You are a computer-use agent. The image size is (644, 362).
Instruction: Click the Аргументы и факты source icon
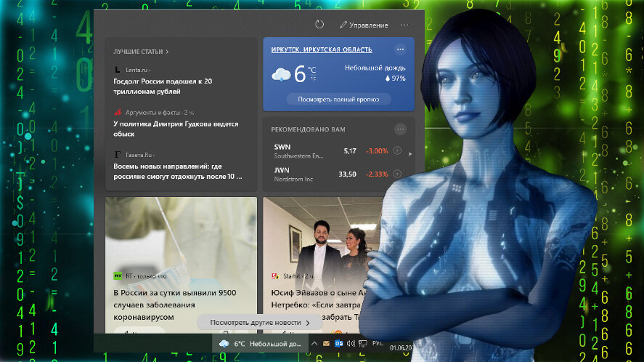[118, 112]
